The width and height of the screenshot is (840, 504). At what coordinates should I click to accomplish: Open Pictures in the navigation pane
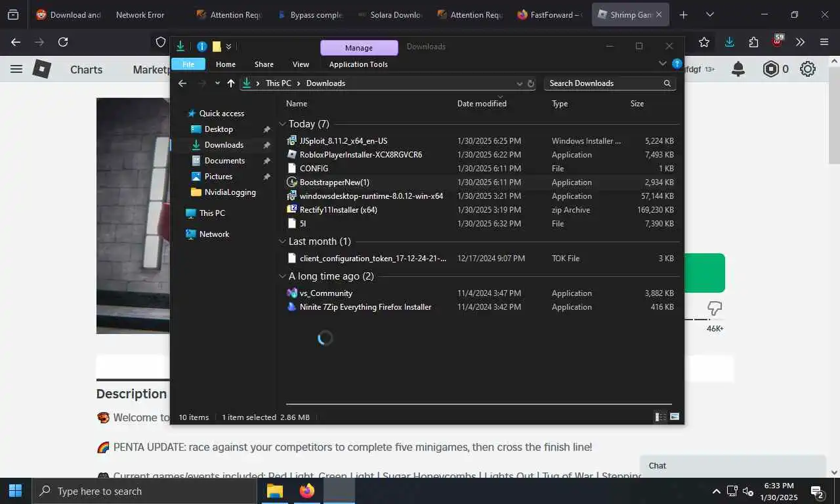click(218, 177)
